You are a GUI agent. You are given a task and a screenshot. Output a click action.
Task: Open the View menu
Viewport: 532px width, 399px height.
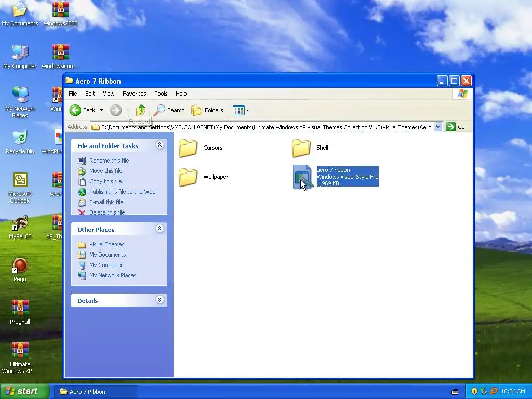pyautogui.click(x=109, y=94)
